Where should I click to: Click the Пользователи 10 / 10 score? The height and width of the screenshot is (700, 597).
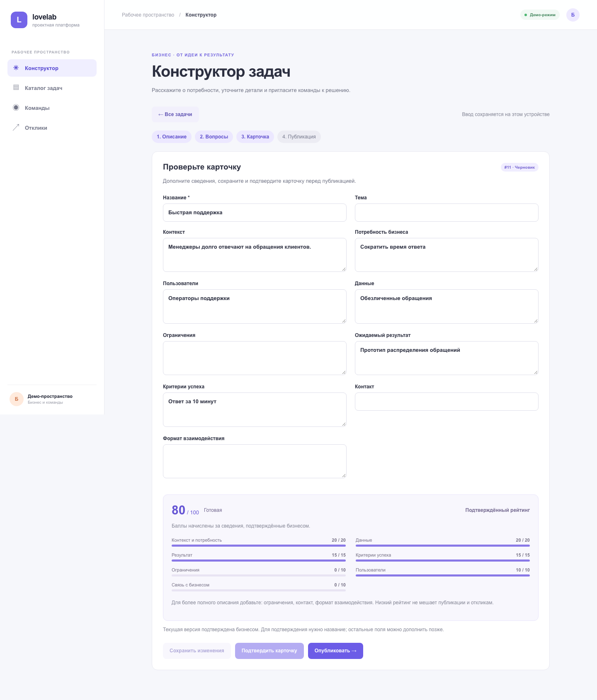click(523, 570)
